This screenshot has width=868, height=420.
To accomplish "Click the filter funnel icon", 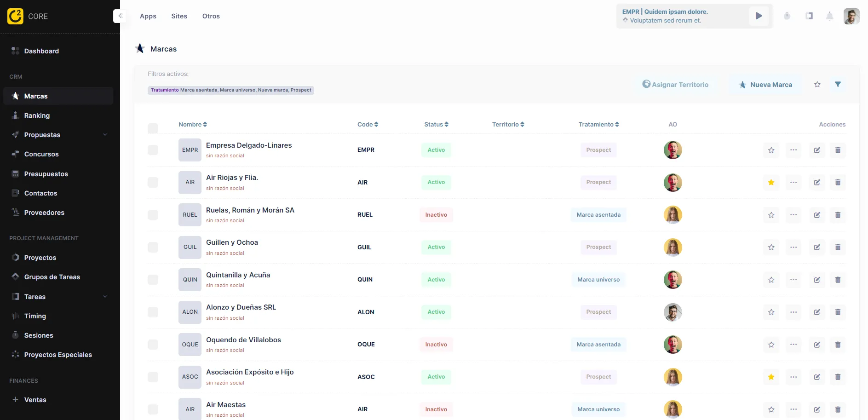I will [838, 84].
